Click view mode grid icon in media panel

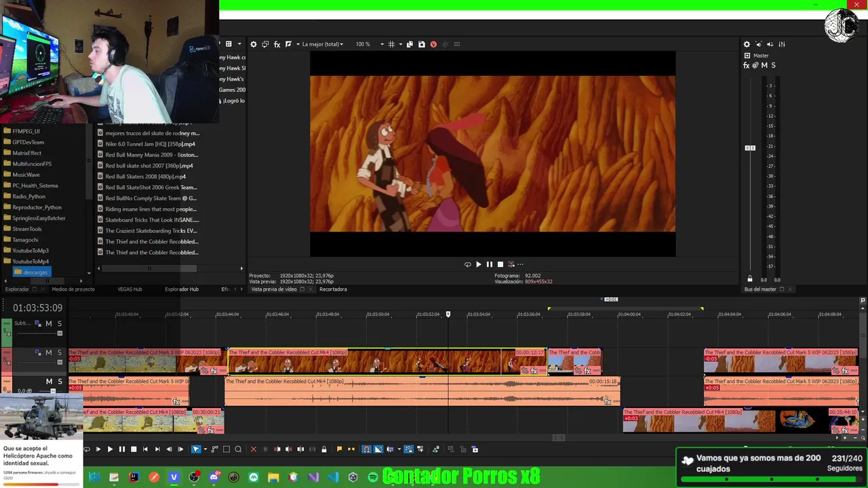pos(229,44)
